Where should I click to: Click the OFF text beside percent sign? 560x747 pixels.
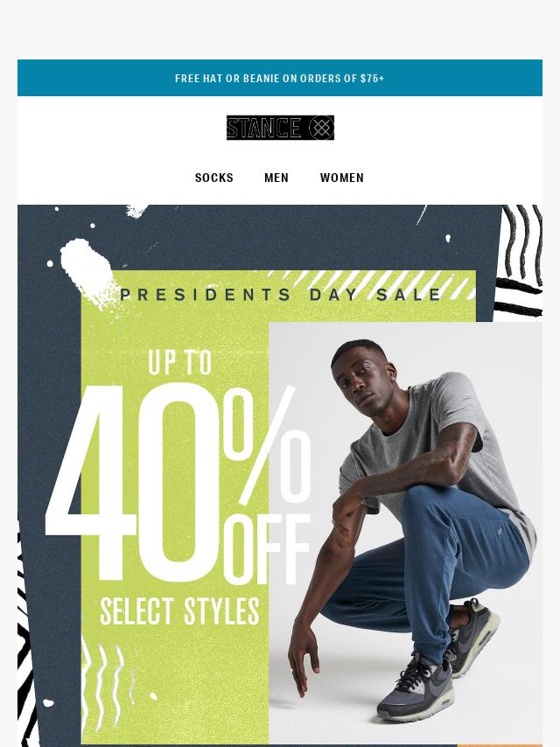[x=267, y=548]
